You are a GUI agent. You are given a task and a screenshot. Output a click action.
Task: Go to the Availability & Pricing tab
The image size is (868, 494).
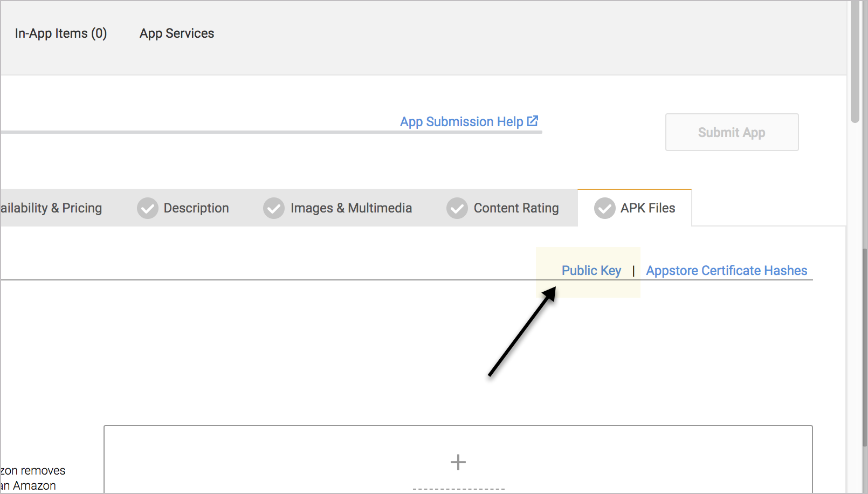click(x=51, y=208)
